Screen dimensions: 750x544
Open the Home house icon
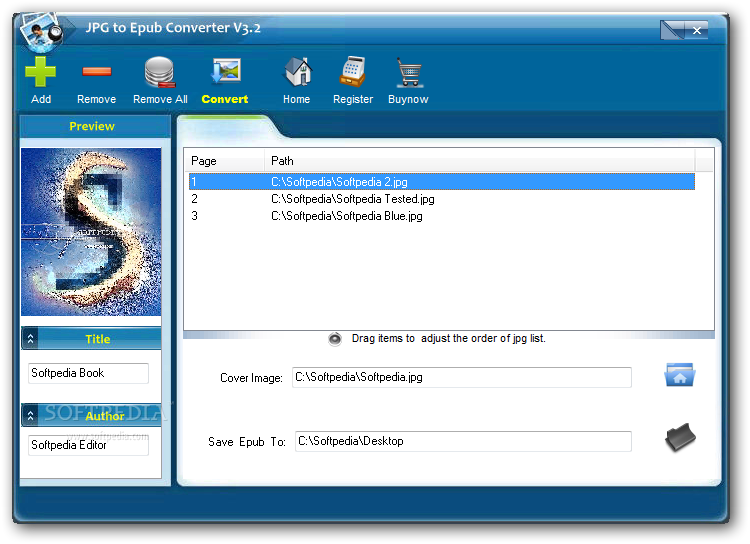tap(298, 72)
